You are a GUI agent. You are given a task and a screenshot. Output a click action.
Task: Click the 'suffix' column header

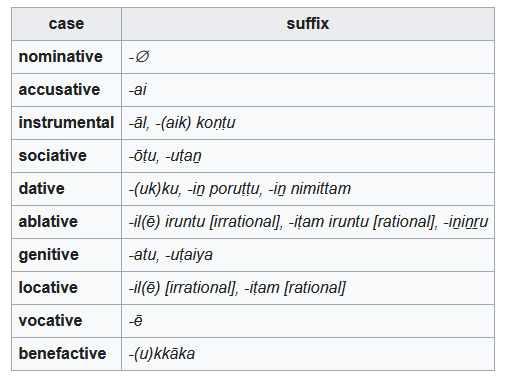(308, 24)
